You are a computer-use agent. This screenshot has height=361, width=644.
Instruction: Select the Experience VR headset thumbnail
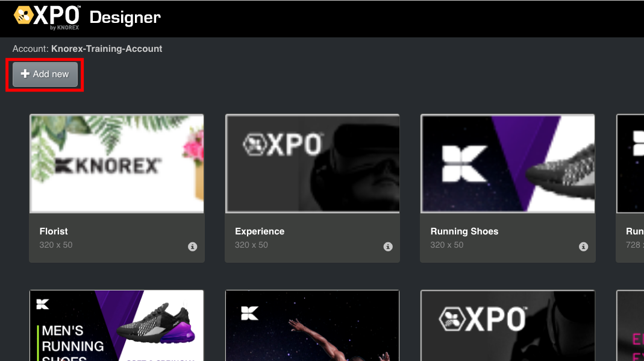(312, 164)
